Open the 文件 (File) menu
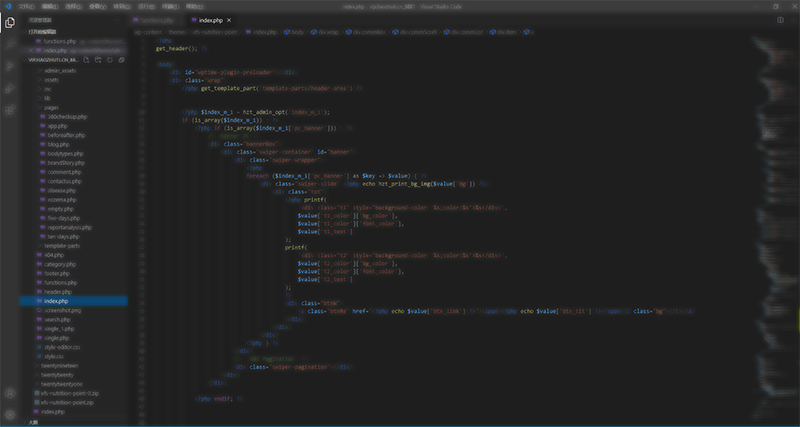The width and height of the screenshot is (800, 427). point(26,7)
